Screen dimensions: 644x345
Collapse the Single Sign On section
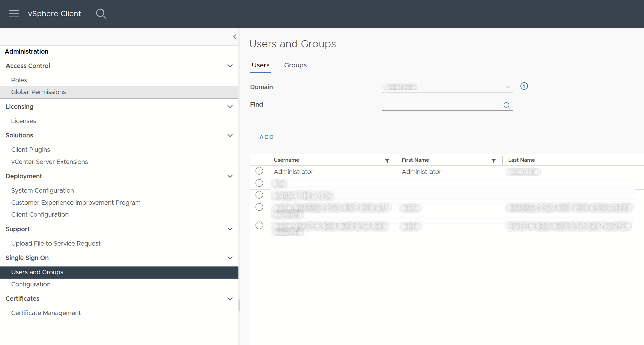click(x=230, y=258)
